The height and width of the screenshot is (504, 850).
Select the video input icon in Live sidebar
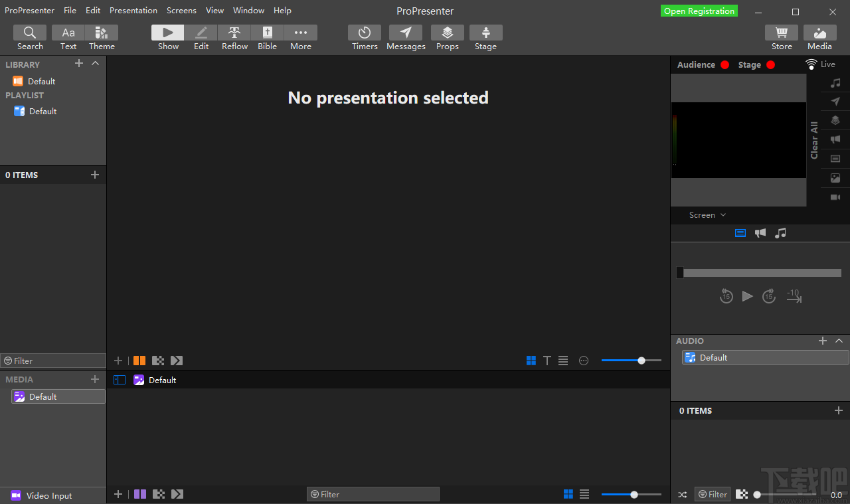point(835,197)
